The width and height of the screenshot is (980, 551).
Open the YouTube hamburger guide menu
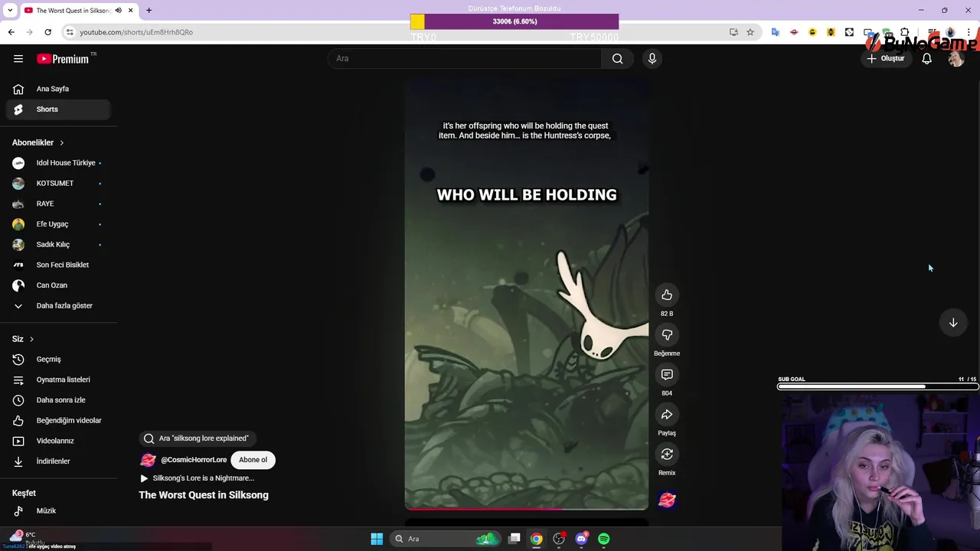click(18, 58)
